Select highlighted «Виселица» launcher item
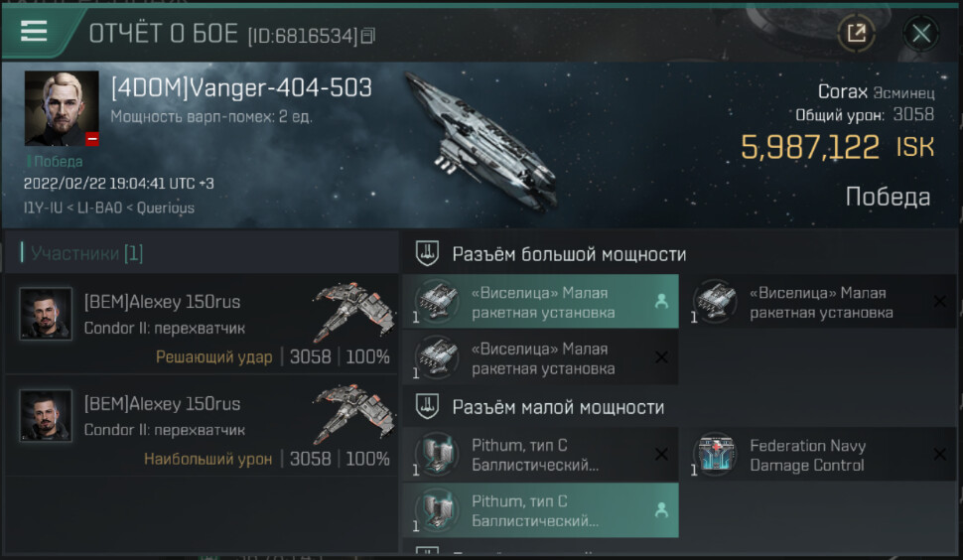Screen dimensions: 963x560 [x=540, y=302]
